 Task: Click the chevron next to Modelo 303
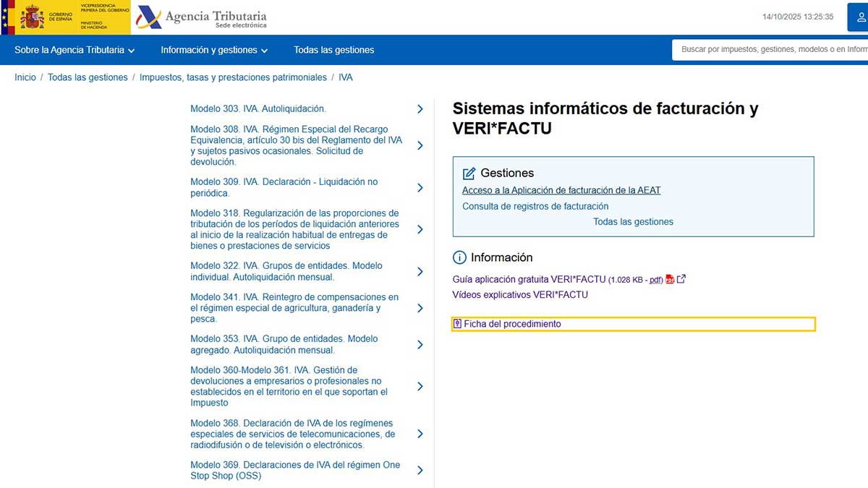420,108
